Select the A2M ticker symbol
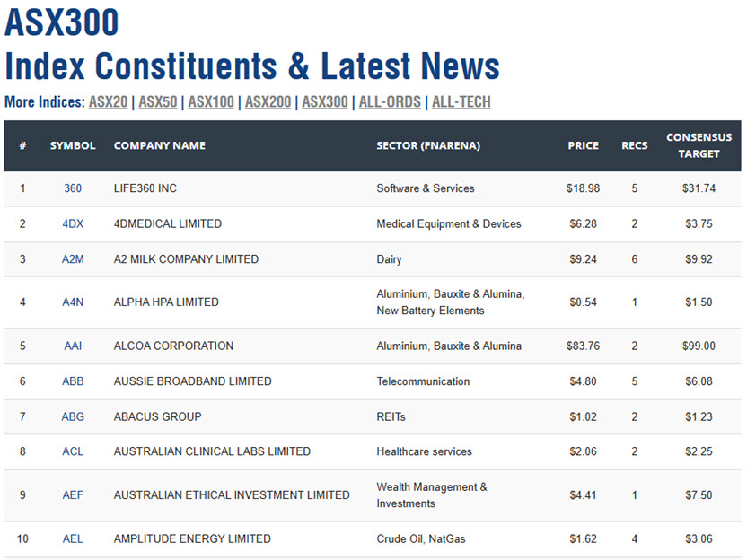 [x=73, y=259]
